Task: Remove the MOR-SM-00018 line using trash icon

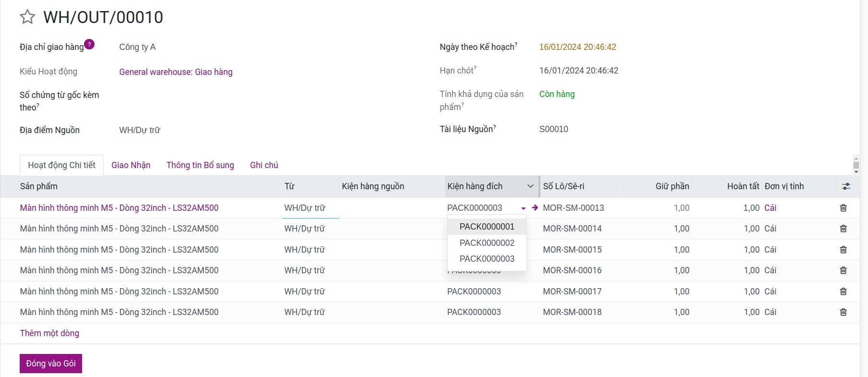Action: click(843, 312)
